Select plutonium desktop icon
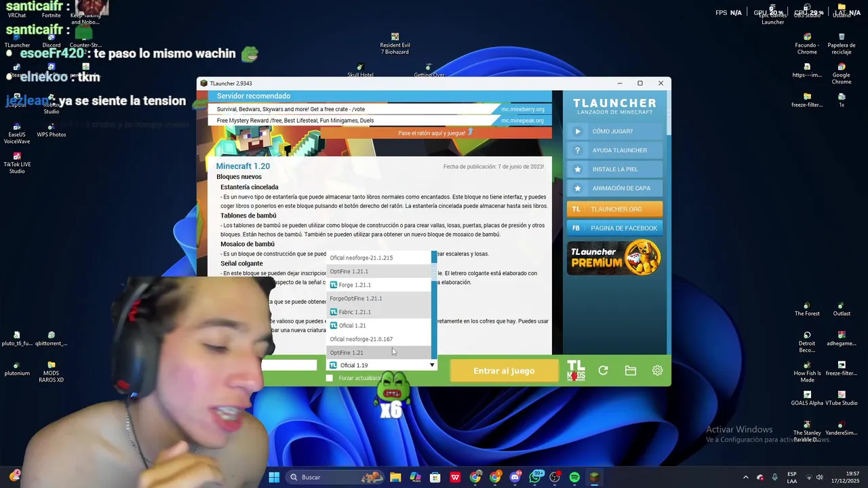This screenshot has width=868, height=488. click(x=17, y=369)
